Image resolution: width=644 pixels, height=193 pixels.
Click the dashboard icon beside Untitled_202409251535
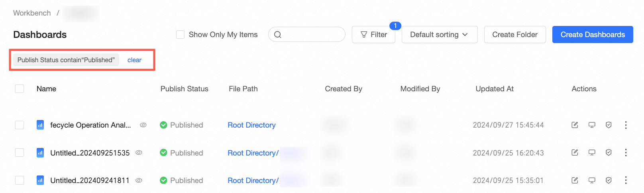pos(40,153)
